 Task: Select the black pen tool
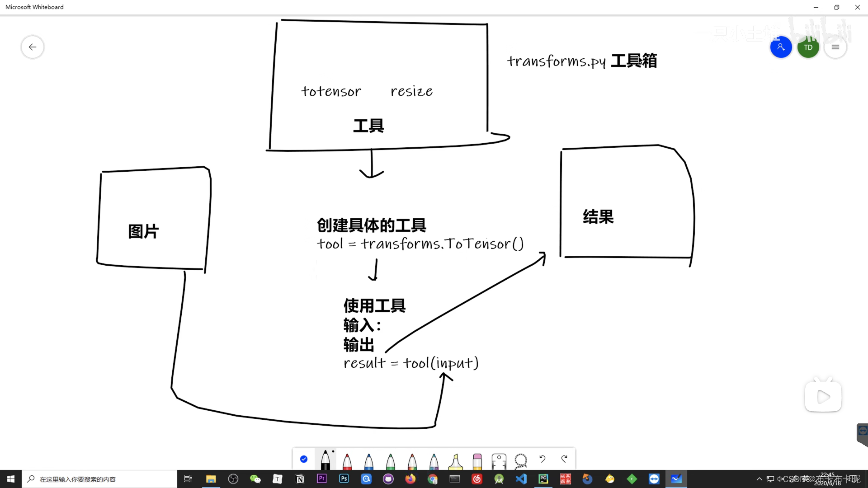tap(326, 460)
